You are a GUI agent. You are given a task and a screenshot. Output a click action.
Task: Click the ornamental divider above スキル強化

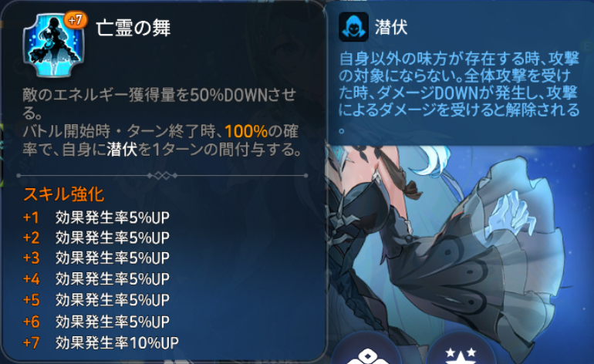(x=162, y=175)
